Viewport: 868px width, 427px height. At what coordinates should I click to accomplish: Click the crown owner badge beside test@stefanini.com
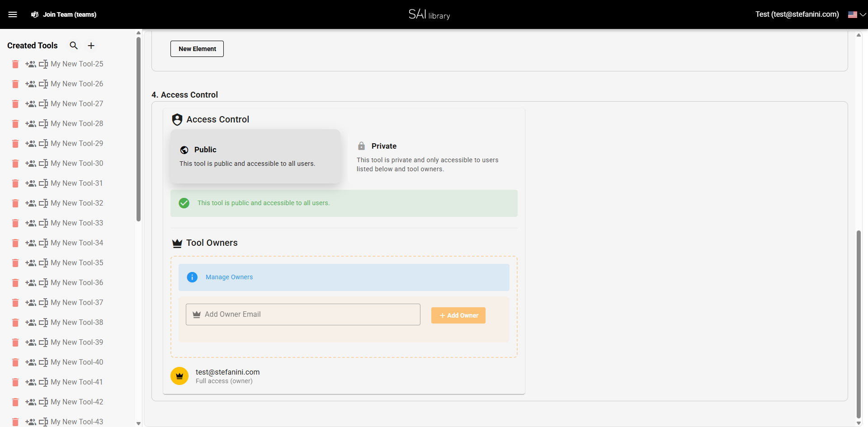[x=179, y=375]
